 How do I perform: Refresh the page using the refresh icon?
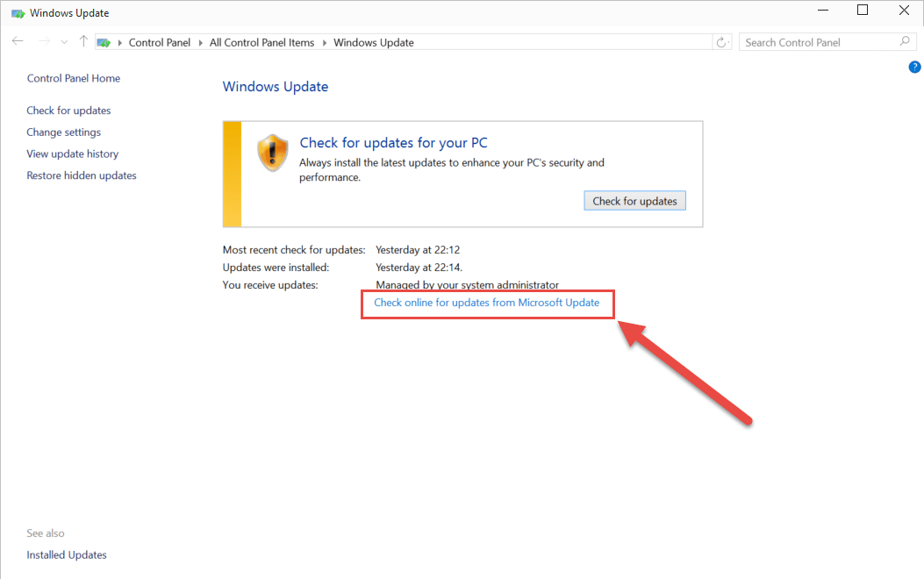[x=721, y=41]
